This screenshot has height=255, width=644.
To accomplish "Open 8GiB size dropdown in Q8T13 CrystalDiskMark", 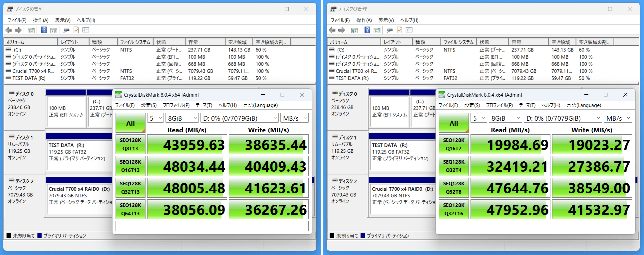I will (x=182, y=118).
